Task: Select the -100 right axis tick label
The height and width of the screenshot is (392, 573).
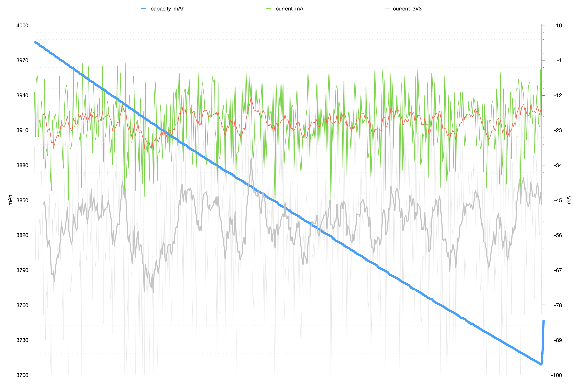Action: [x=556, y=375]
